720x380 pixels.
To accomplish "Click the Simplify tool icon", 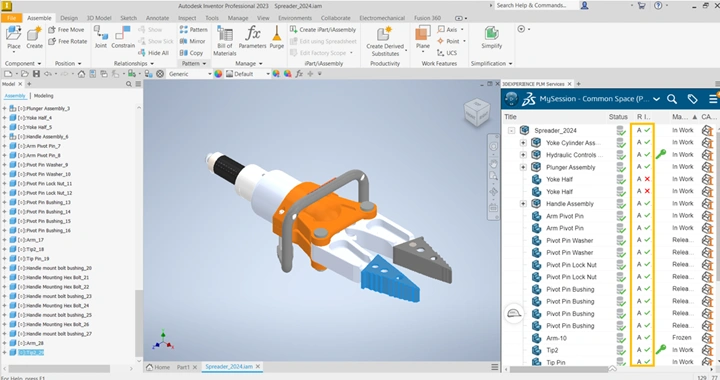I will pyautogui.click(x=491, y=34).
